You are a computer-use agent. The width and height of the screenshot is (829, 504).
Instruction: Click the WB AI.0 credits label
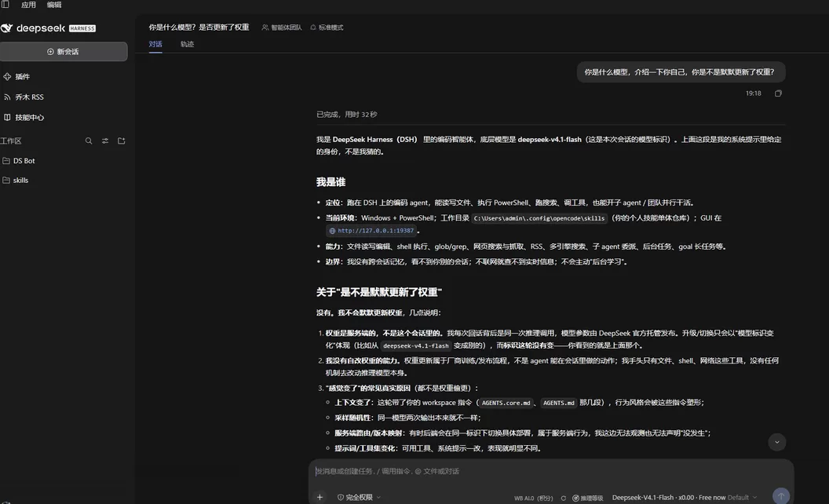point(534,499)
